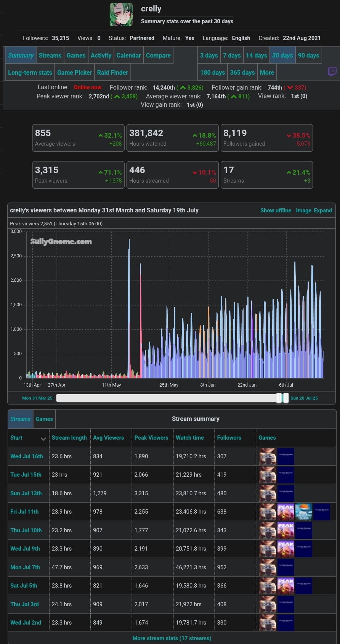The height and width of the screenshot is (644, 340).
Task: Expand the viewers chart
Action: click(x=323, y=210)
